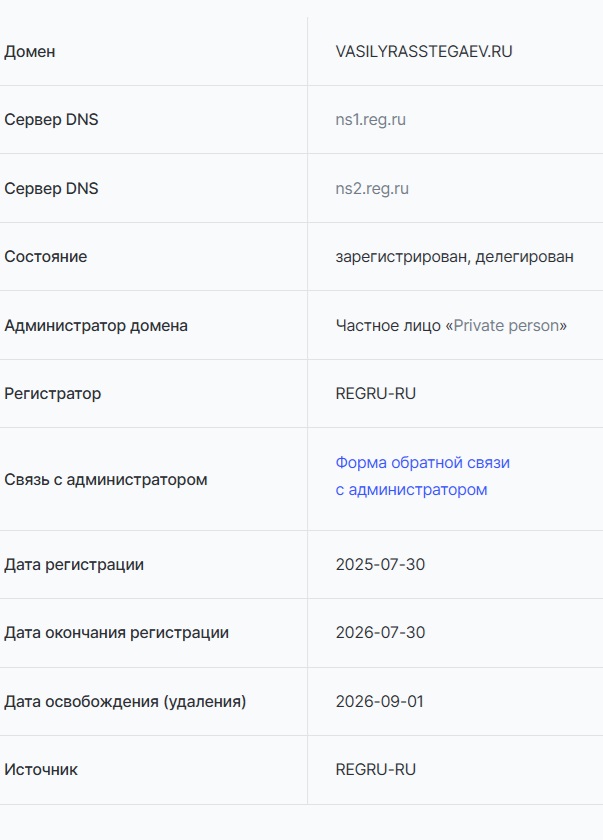Select the VASILYRASSTEGAEV.RU domain name
The width and height of the screenshot is (603, 840).
[x=424, y=52]
